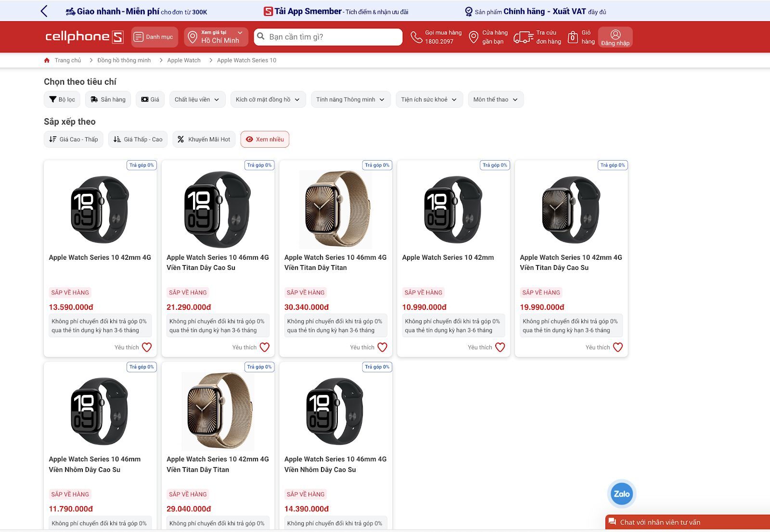Open Apple Watch Series 10 46mm 4G Viền Titan Dây Cao Su
Viewport: 770px width, 532px height.
point(218,263)
